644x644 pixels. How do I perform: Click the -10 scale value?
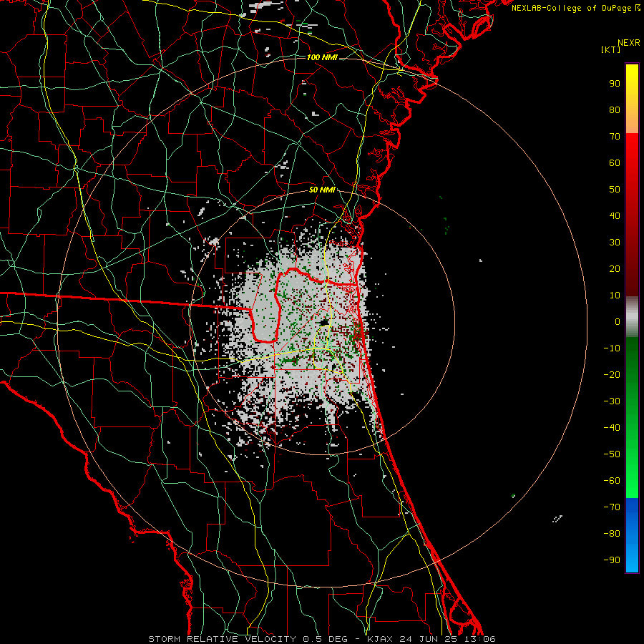pyautogui.click(x=612, y=348)
